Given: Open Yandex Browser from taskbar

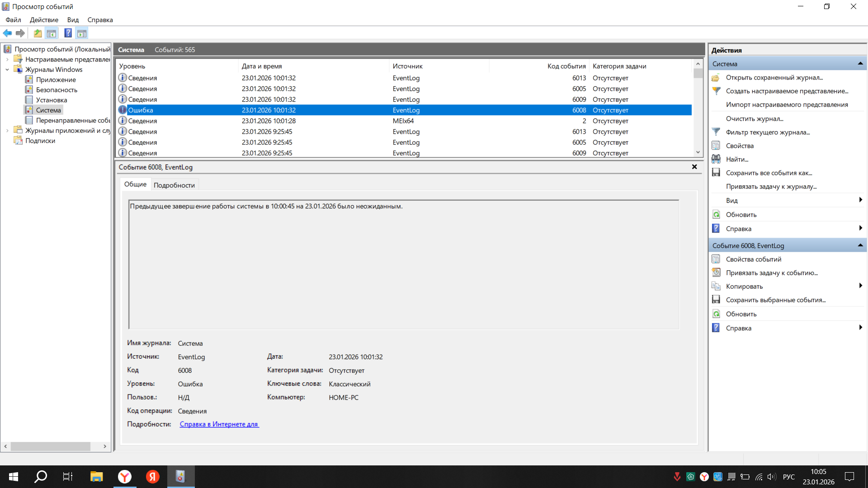Looking at the screenshot, I should tap(125, 477).
